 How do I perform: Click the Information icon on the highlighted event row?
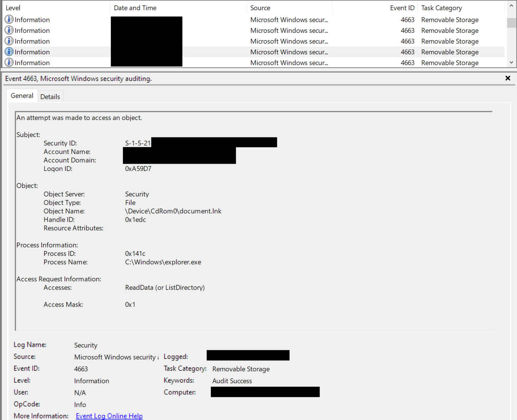point(9,52)
